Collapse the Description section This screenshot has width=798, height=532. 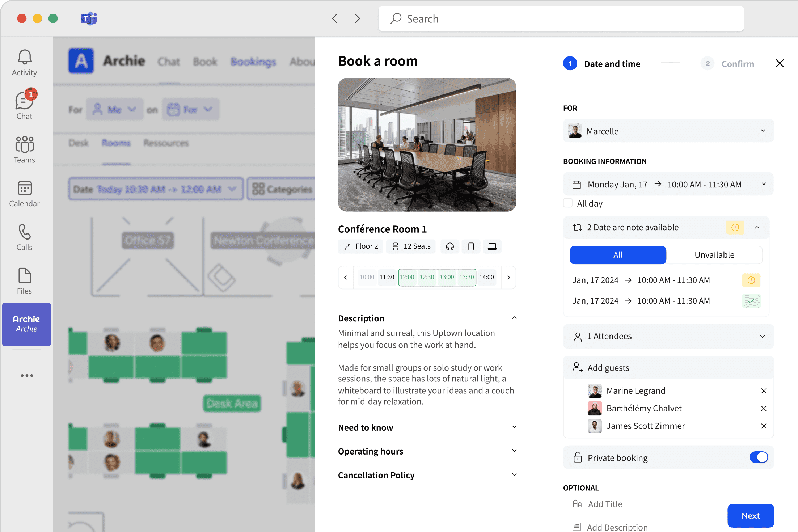(514, 317)
